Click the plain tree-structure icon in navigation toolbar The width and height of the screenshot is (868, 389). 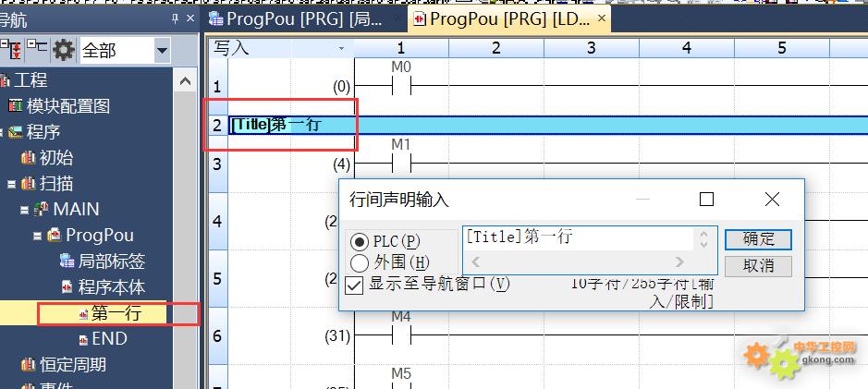click(x=37, y=48)
